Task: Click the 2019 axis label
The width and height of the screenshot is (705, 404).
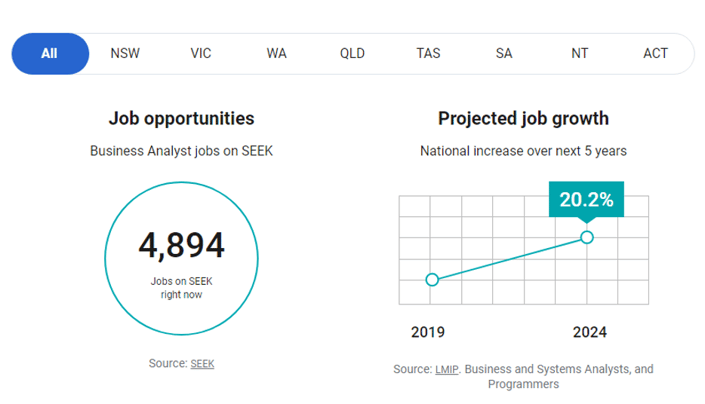Action: (x=428, y=332)
